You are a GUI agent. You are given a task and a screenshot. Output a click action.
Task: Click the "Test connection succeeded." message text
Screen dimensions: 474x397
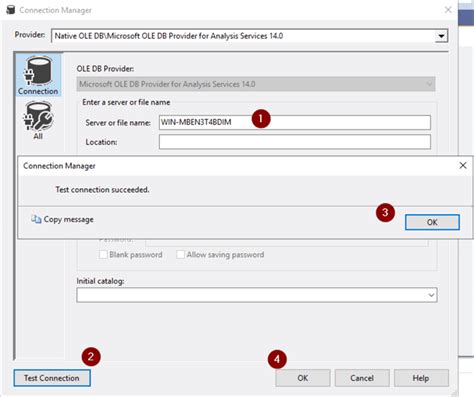click(x=102, y=190)
